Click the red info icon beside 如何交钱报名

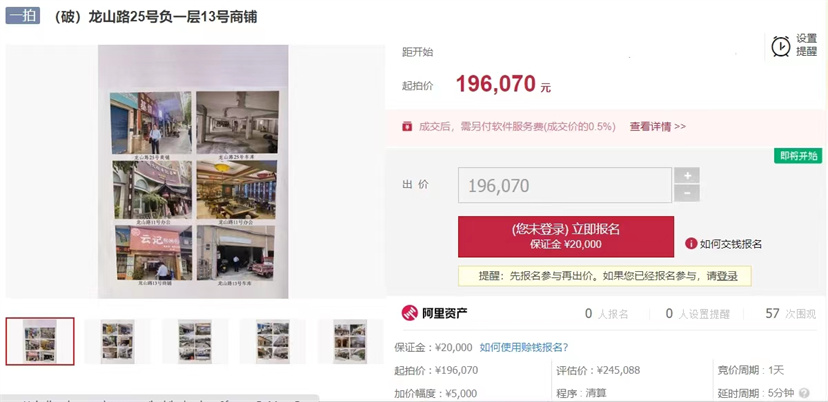pyautogui.click(x=691, y=244)
